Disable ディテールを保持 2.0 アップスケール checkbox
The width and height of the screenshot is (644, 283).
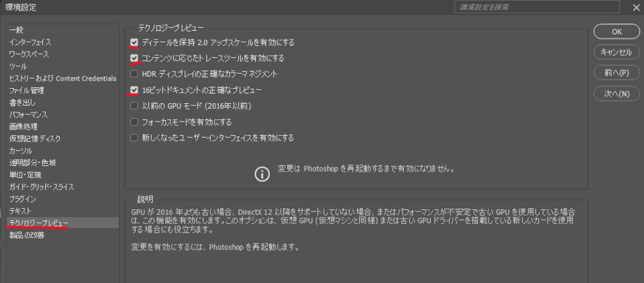[x=133, y=43]
